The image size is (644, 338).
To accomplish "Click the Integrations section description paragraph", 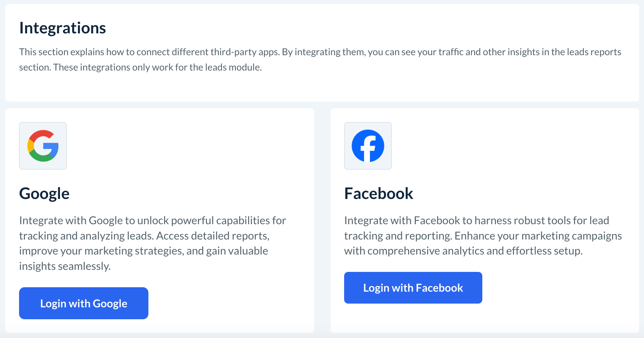I will pos(320,52).
